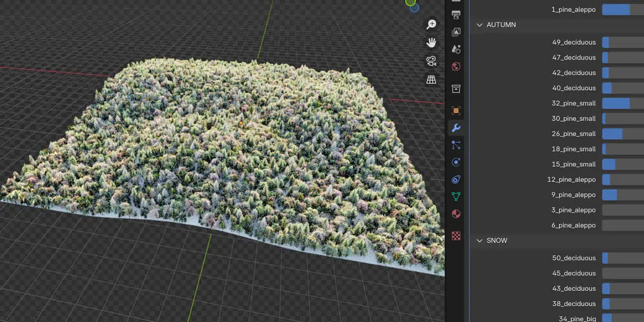The image size is (644, 322).
Task: Toggle the camera view icon
Action: coord(431,61)
